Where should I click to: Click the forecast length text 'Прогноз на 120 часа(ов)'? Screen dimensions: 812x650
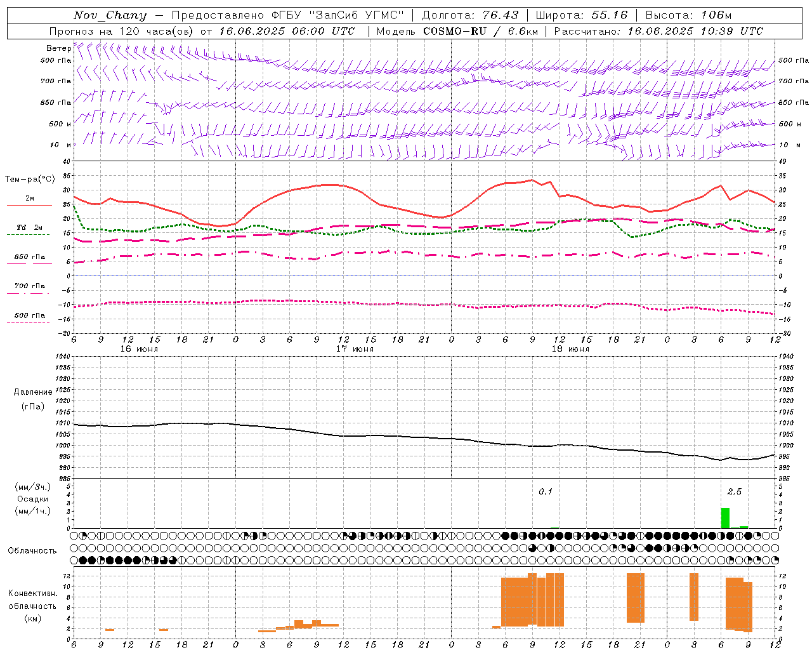click(x=121, y=31)
